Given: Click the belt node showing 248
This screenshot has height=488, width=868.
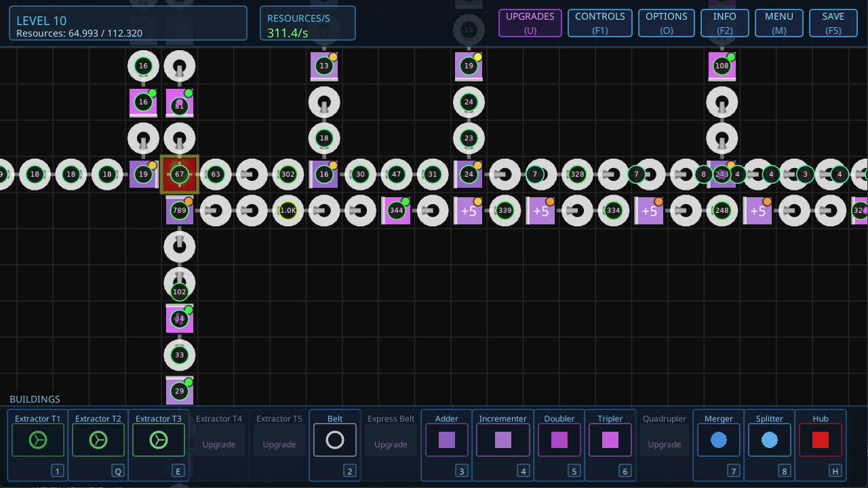Looking at the screenshot, I should tap(722, 210).
